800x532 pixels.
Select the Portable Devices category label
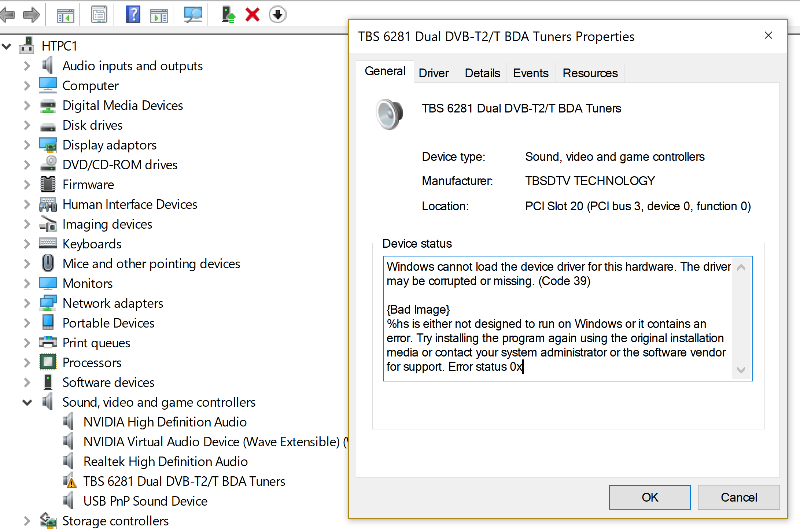pos(108,323)
